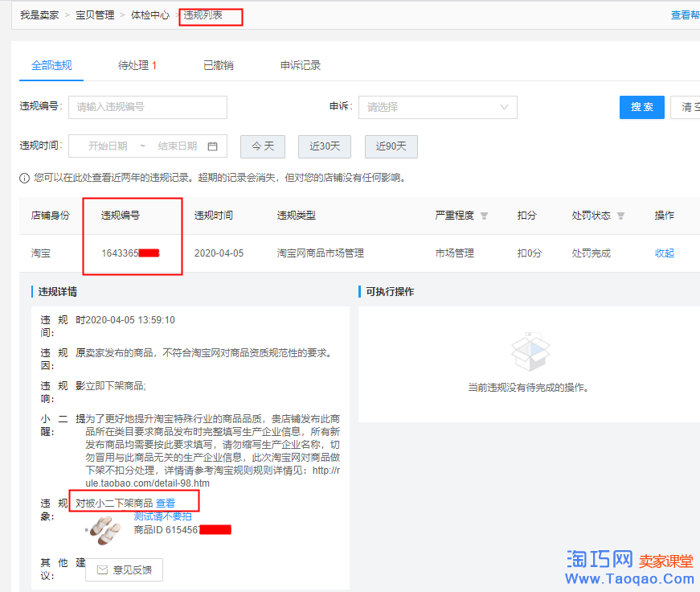Click the 2020-04-05 violation date cell
The image size is (700, 592).
(219, 253)
